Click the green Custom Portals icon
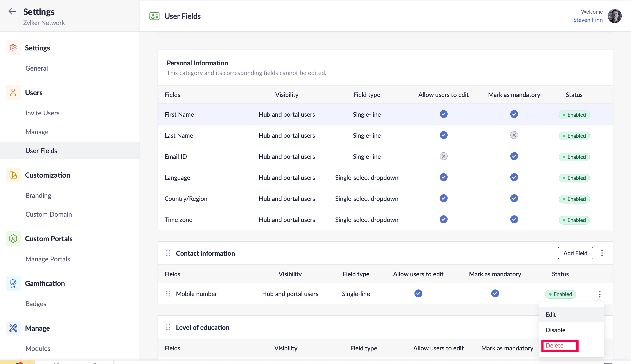This screenshot has height=364, width=631. [x=13, y=239]
